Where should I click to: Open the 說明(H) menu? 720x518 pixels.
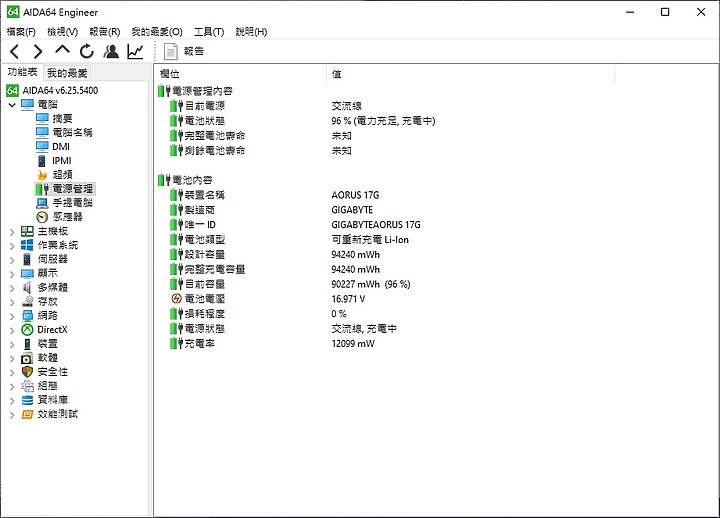click(251, 32)
